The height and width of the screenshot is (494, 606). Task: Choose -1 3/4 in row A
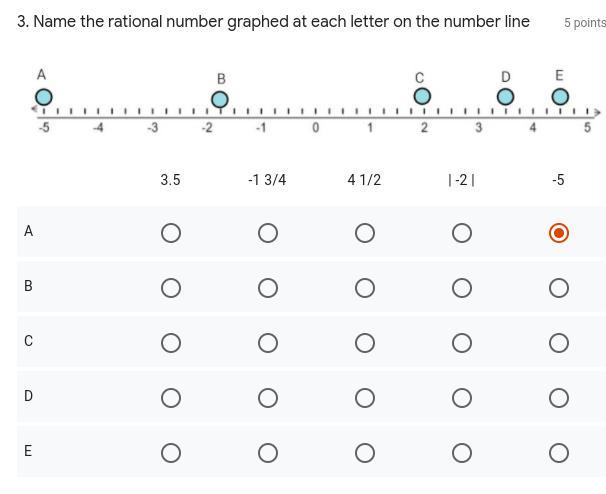click(x=267, y=233)
